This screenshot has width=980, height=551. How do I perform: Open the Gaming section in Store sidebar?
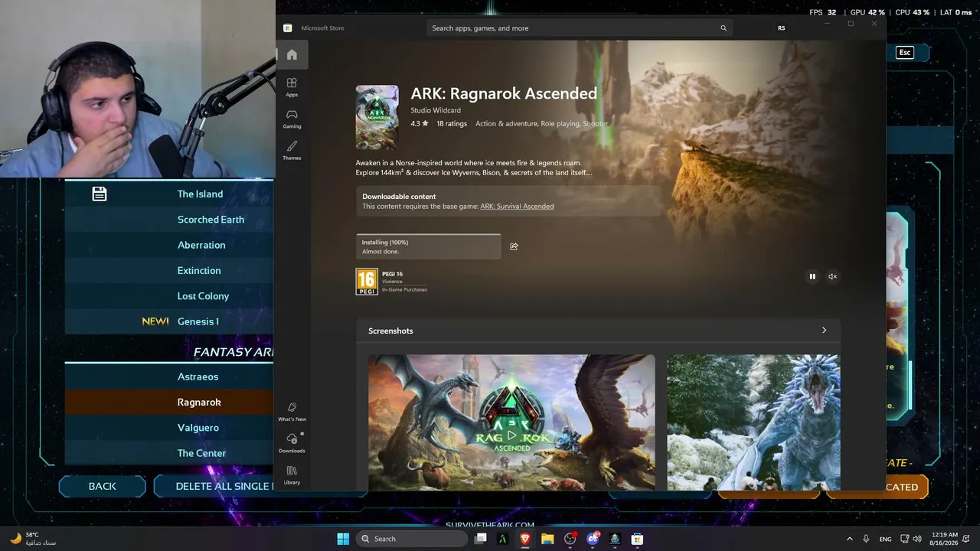[292, 119]
